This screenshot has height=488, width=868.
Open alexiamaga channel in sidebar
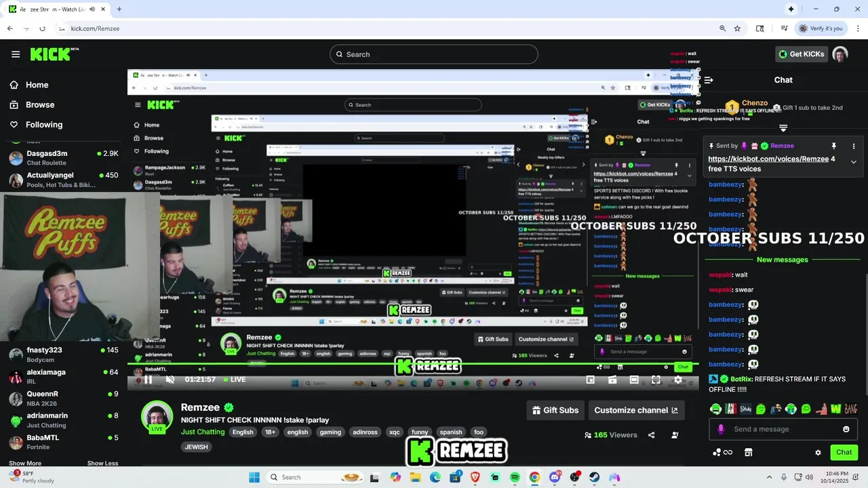64,376
